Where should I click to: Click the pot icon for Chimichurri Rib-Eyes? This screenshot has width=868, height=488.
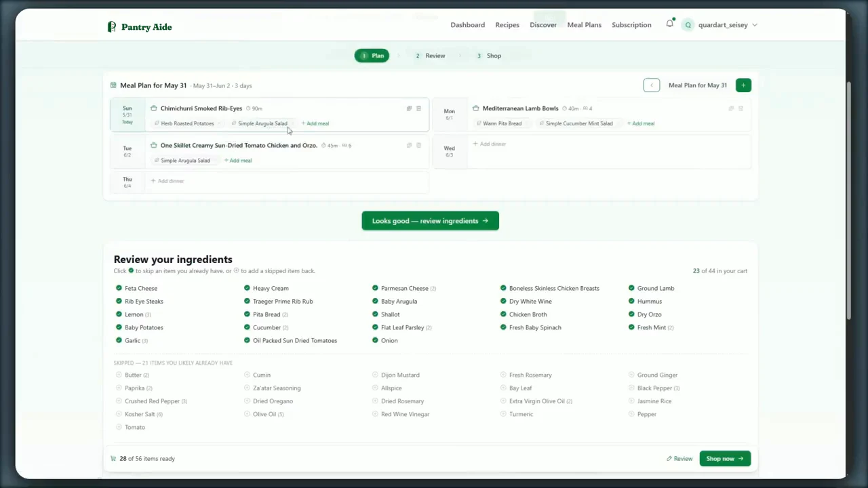153,108
